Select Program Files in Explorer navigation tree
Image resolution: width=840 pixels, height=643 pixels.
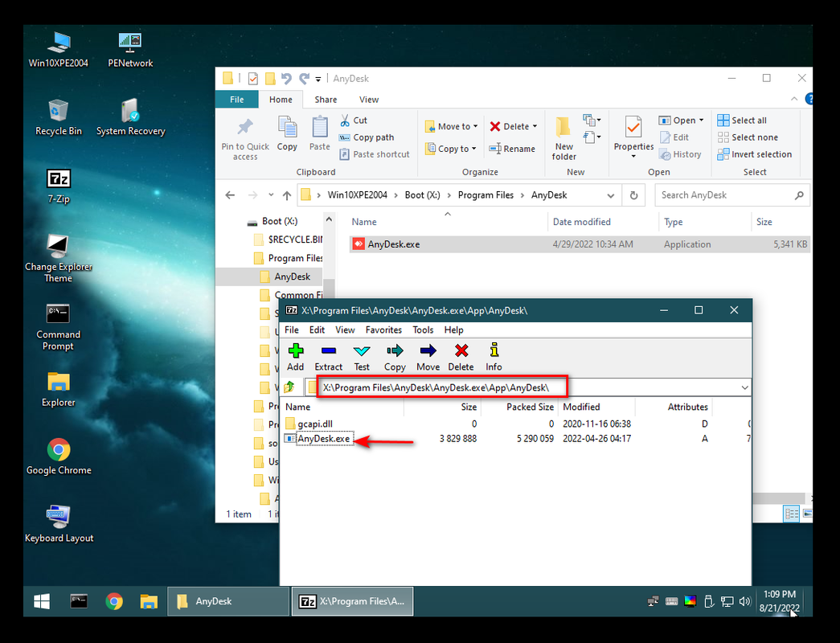tap(289, 258)
